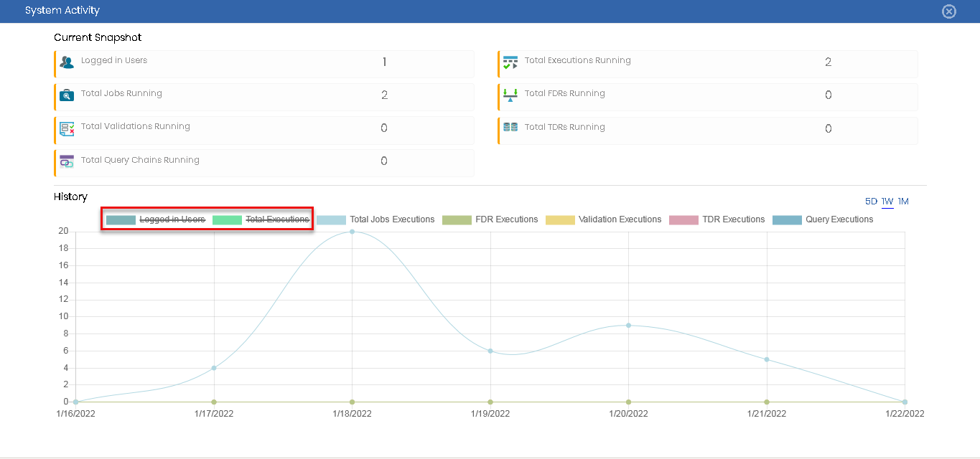Click the 1/20/2022 data point on the line
Viewport: 980px width, 459px height.
(628, 326)
